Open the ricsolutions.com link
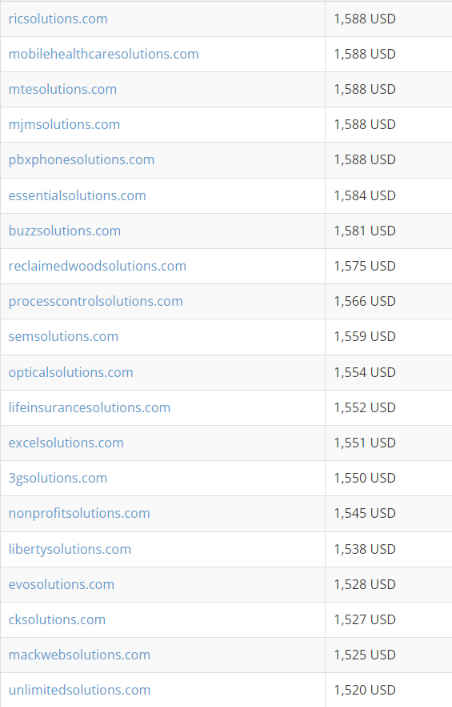Viewport: 452px width, 707px height. (58, 19)
